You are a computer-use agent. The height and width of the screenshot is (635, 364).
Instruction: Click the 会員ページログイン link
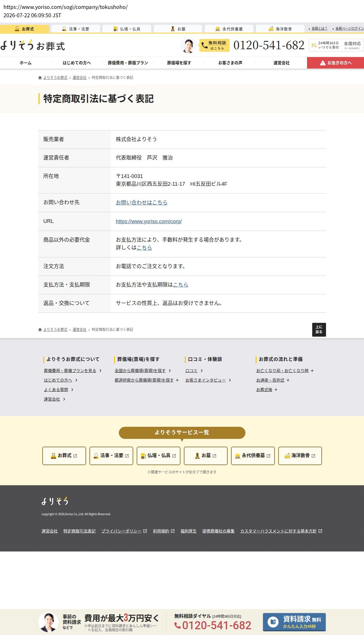[x=350, y=29]
